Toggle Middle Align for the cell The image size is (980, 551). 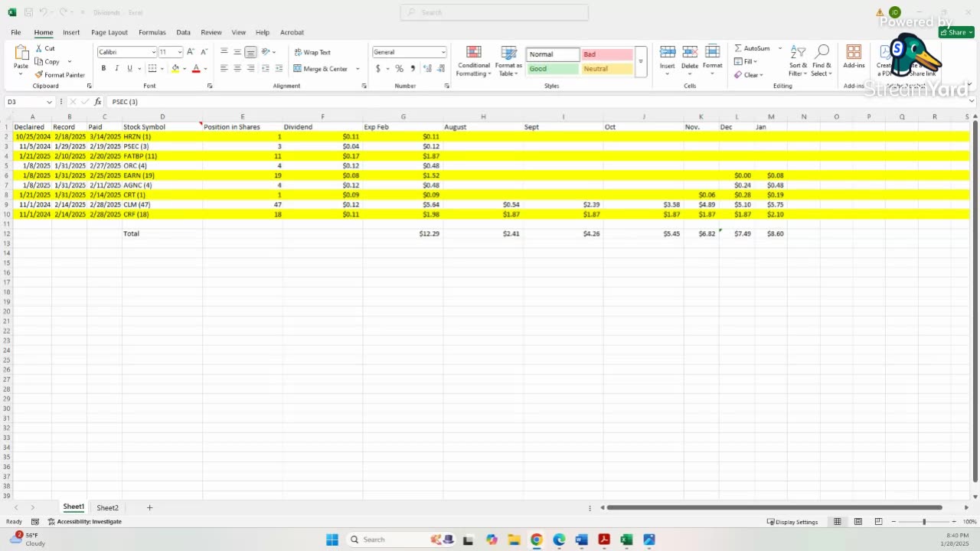[237, 52]
